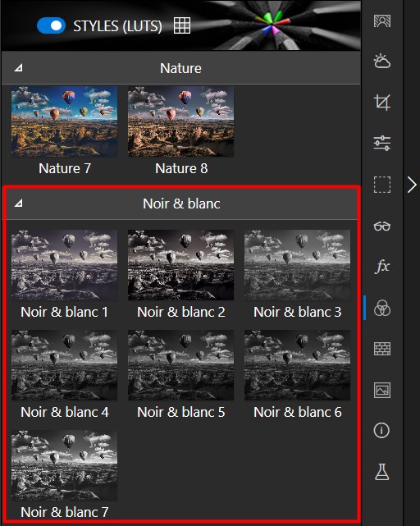Screen dimensions: 420x526
Task: Open the fx effects icon
Action: (x=382, y=267)
